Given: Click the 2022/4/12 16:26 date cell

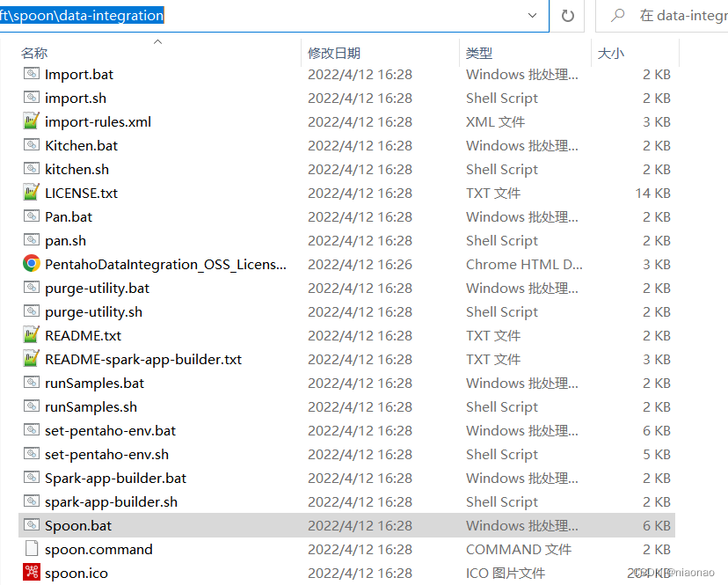Looking at the screenshot, I should pos(360,264).
